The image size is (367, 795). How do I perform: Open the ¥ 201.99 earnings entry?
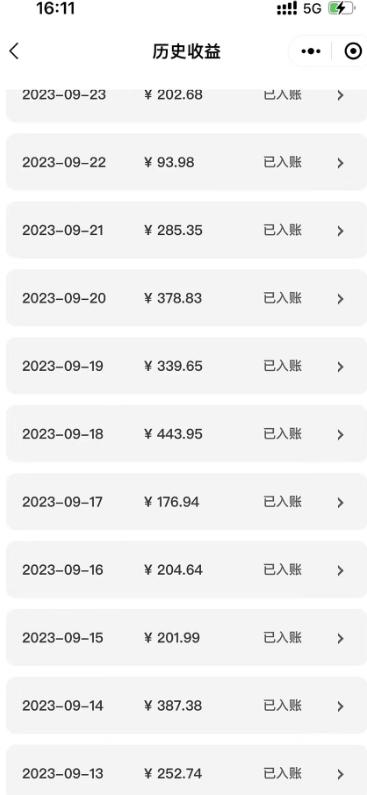(184, 638)
